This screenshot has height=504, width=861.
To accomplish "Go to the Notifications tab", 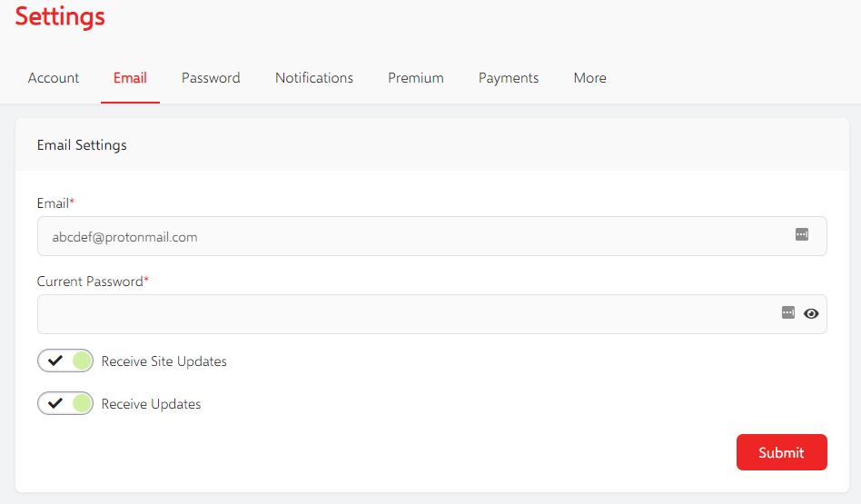I will 314,78.
